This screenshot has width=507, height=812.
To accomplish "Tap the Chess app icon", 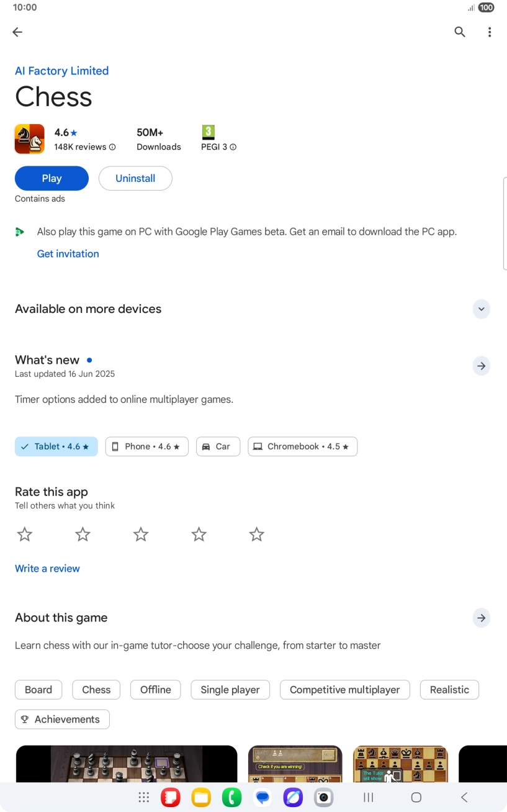I will 30,139.
